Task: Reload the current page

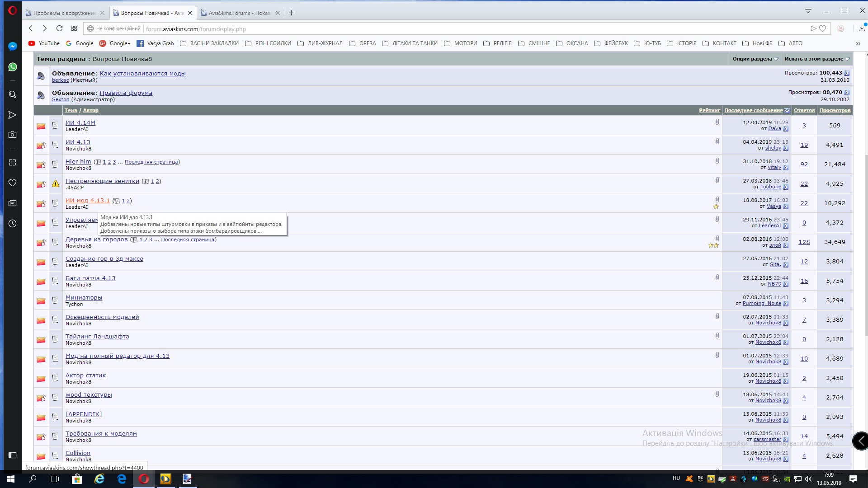Action: [x=59, y=28]
